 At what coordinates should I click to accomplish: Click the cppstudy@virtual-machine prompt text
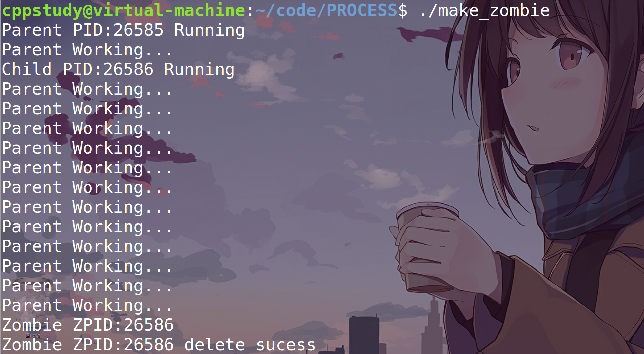click(124, 10)
